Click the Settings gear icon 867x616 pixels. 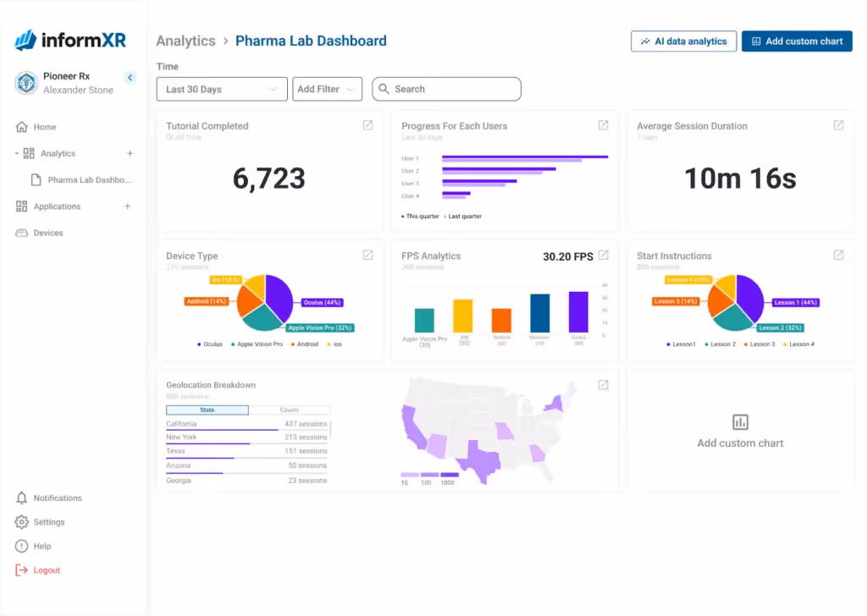point(21,522)
